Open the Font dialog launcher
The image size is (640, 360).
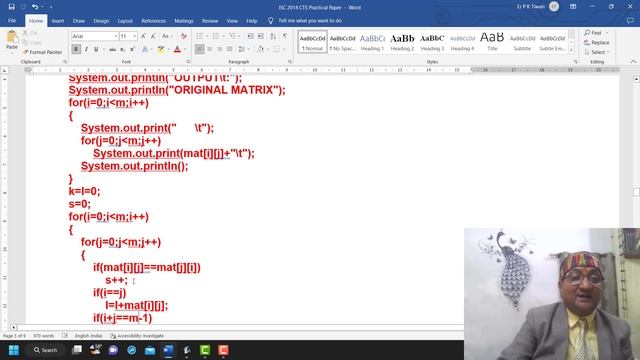[x=188, y=62]
